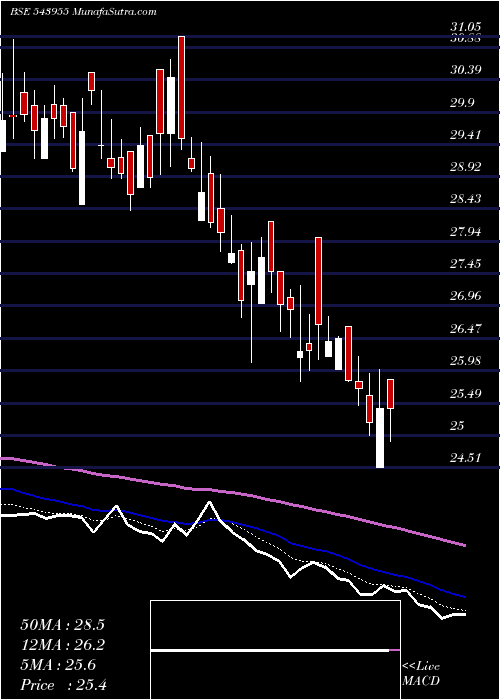This screenshot has width=500, height=700.
Task: Click the 24.51 price axis label
Action: [465, 458]
